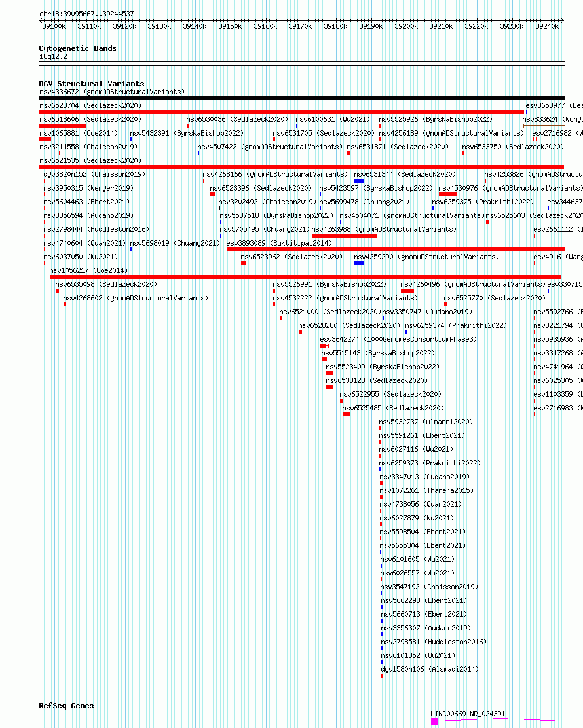
Task: Click nsv5423597 (ByrskaBishop2022) label
Action: coord(376,189)
